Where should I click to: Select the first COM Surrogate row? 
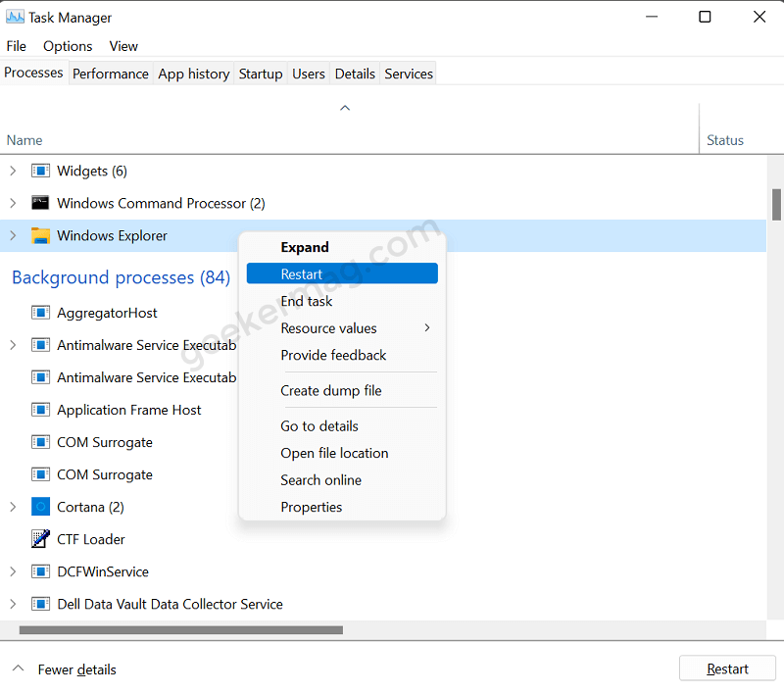[x=383, y=442]
